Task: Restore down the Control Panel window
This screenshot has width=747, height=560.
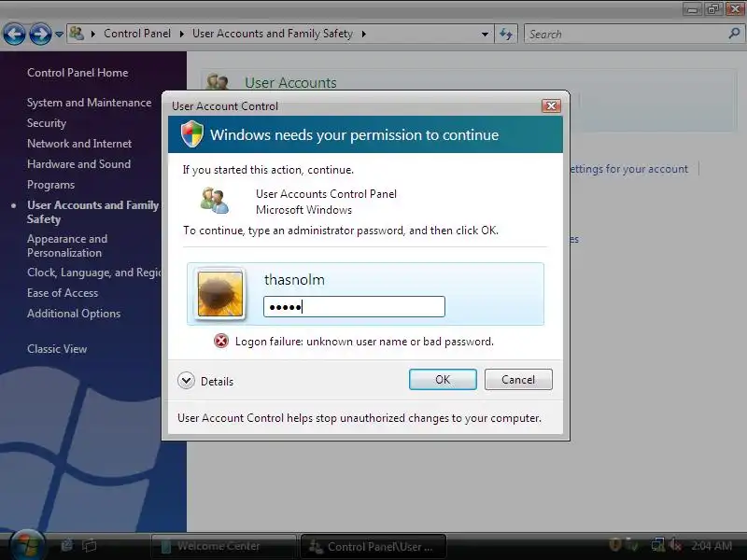Action: click(713, 8)
